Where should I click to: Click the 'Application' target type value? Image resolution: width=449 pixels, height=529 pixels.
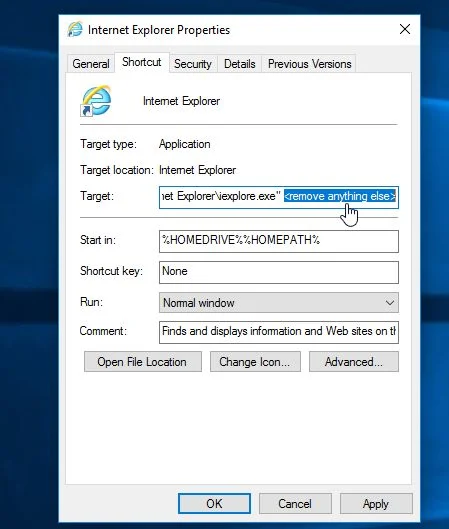tap(185, 144)
